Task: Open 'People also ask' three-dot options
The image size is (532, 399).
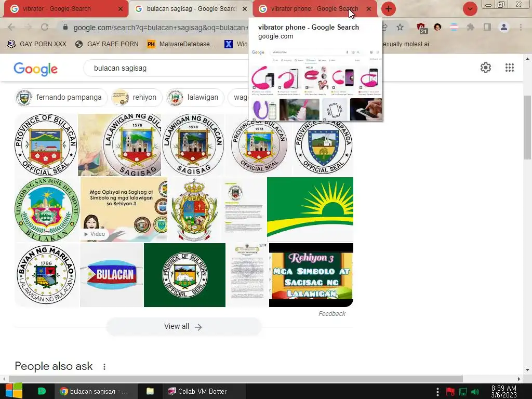Action: tap(104, 367)
